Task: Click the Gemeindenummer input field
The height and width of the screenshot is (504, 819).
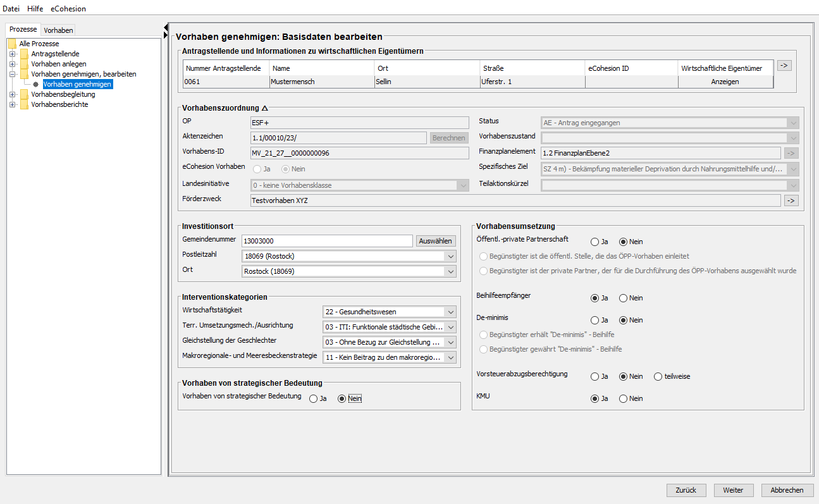Action: tap(327, 241)
